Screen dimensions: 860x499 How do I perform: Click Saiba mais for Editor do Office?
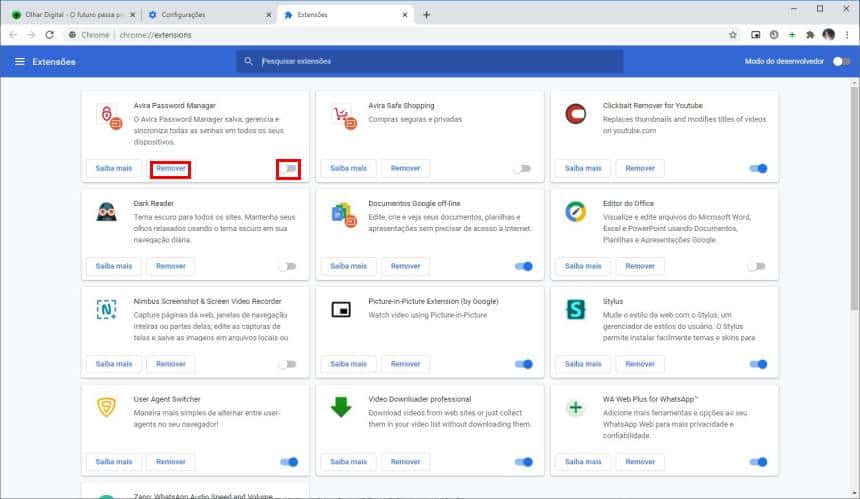click(x=583, y=266)
